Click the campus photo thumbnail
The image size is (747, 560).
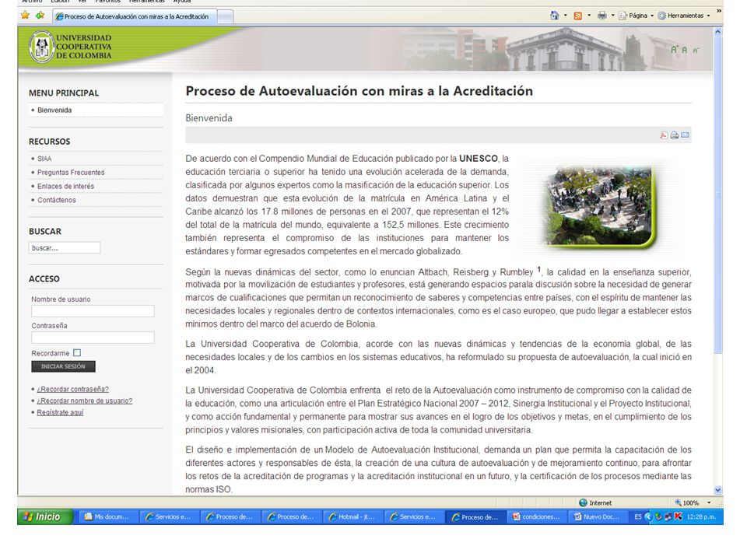click(x=599, y=206)
